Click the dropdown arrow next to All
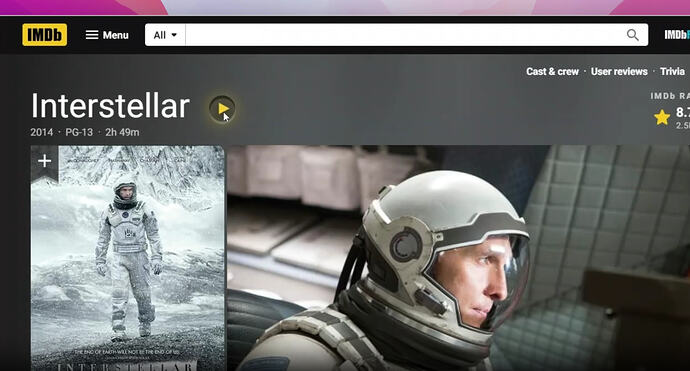Image resolution: width=690 pixels, height=371 pixels. point(174,35)
